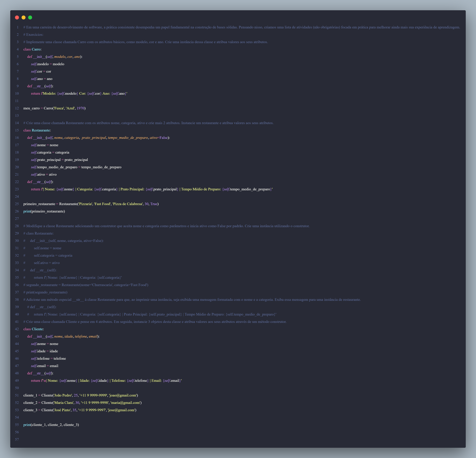The image size is (476, 458).
Task: Click the return f'\n| Nome: line 49
Action: click(x=106, y=381)
